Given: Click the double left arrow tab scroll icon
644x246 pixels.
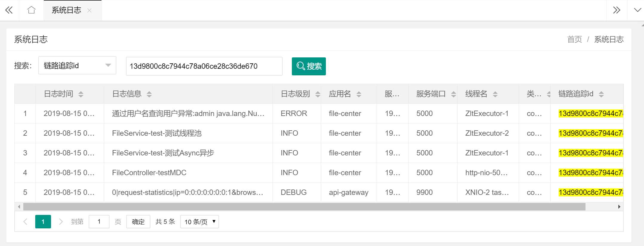Looking at the screenshot, I should [x=9, y=10].
